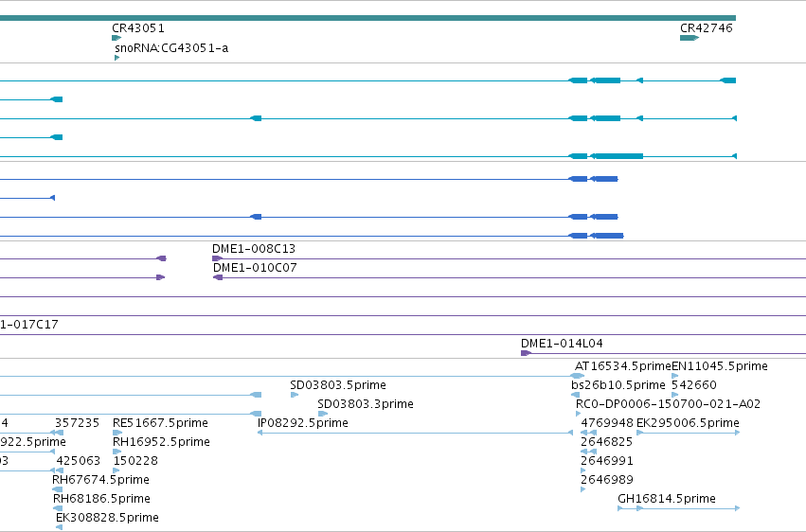Screen dimensions: 806x532
Task: Click the SD03803.5prime arrow glyph
Action: pos(295,395)
